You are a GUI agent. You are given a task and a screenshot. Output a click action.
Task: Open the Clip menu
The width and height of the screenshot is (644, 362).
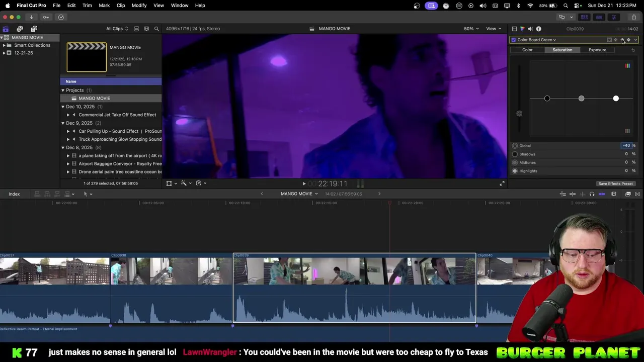point(121,6)
